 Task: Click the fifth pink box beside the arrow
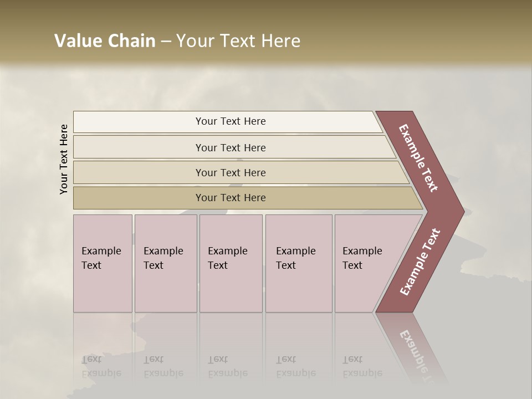coord(366,263)
